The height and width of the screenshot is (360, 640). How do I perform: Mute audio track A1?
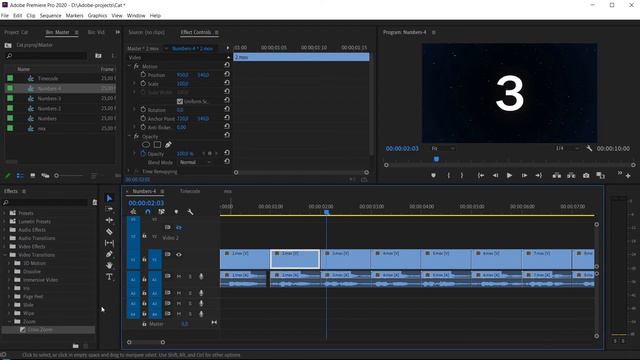[179, 276]
